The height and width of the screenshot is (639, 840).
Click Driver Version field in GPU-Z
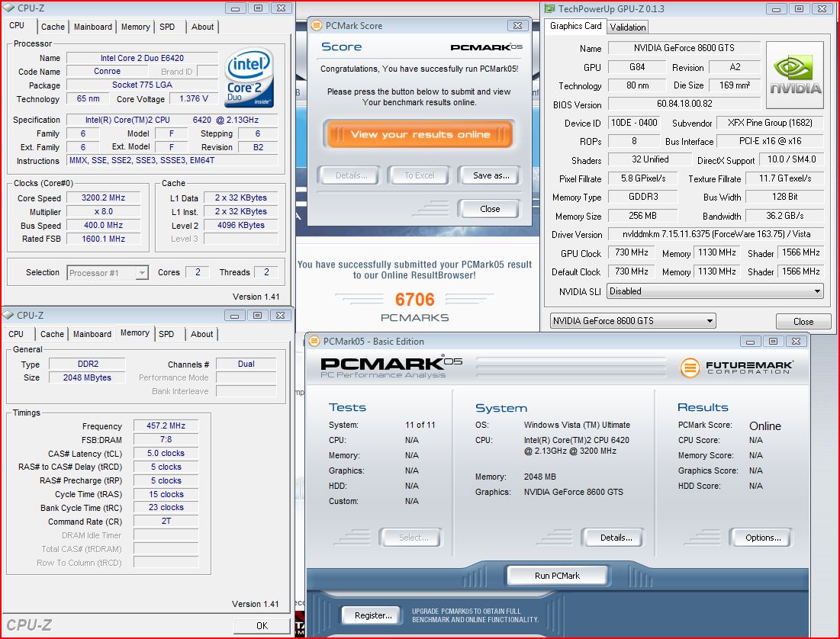(716, 234)
